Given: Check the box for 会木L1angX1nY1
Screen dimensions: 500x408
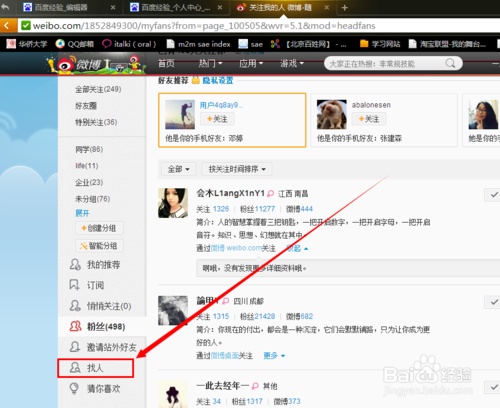Looking at the screenshot, I should pyautogui.click(x=493, y=195).
